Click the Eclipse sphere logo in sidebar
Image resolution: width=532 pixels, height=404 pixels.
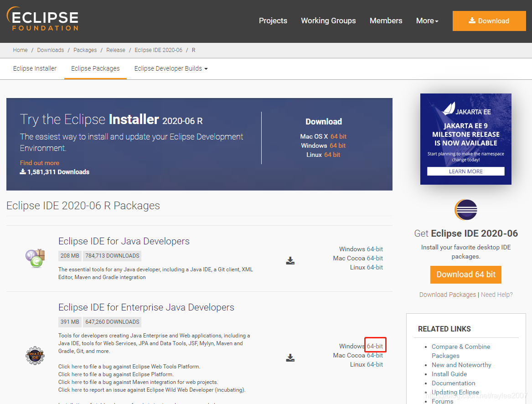click(465, 210)
